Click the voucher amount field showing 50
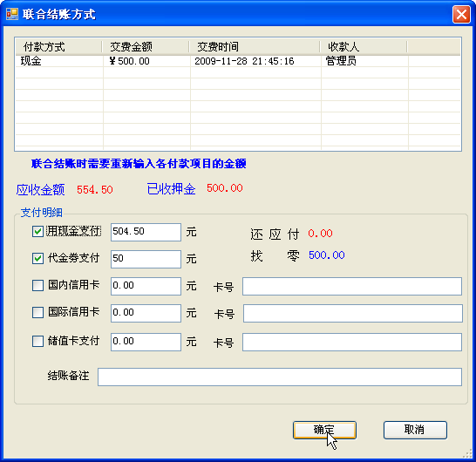Image resolution: width=476 pixels, height=462 pixels. pyautogui.click(x=146, y=259)
